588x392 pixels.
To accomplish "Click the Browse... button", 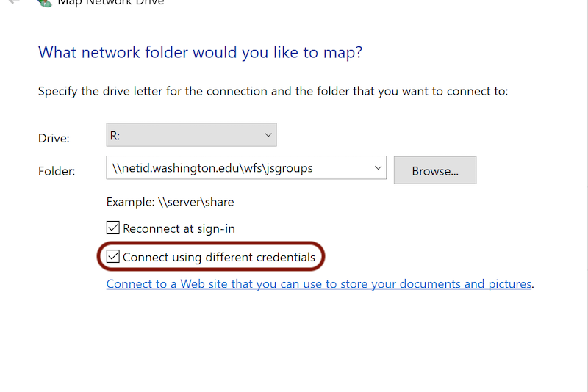I will (x=435, y=170).
